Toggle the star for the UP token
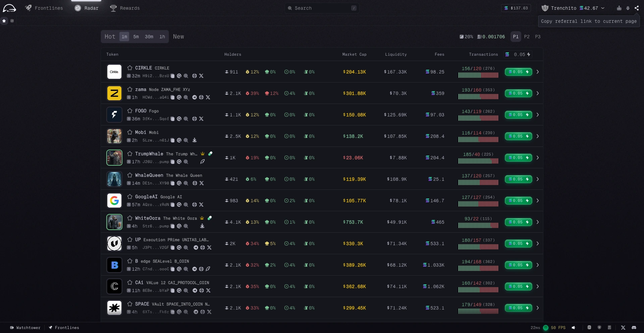644x333 pixels. (130, 240)
